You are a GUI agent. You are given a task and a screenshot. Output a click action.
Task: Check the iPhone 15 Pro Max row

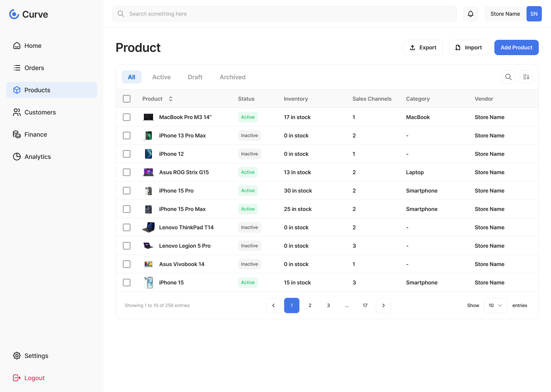pyautogui.click(x=127, y=209)
